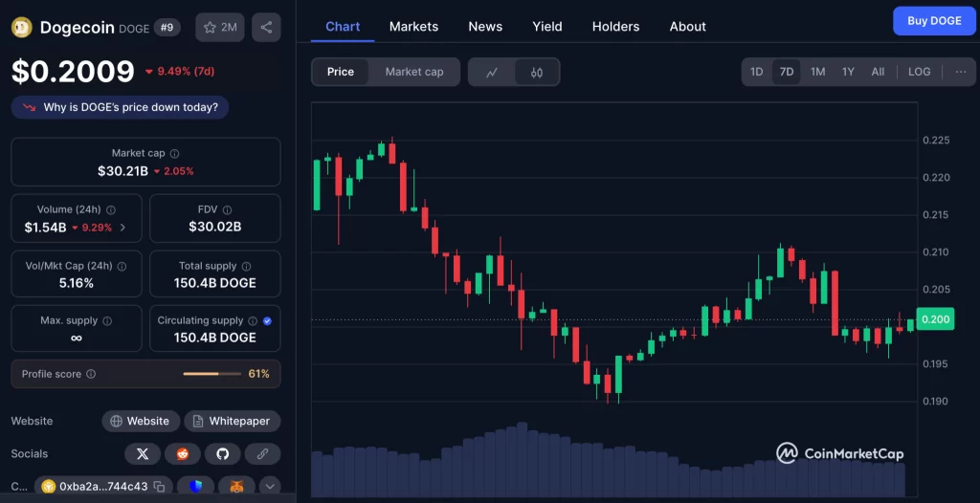Click the Total supply 150.4B DOGE value
This screenshot has width=980, height=503.
pyautogui.click(x=215, y=284)
